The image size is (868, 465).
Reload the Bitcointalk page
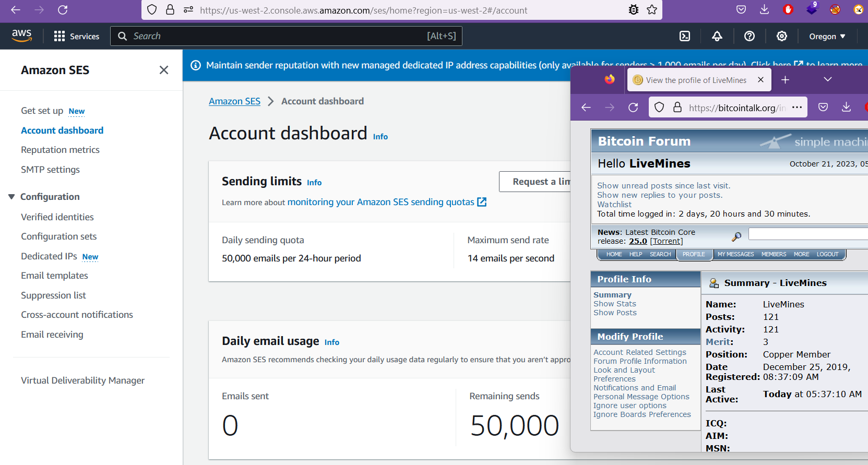pos(633,108)
